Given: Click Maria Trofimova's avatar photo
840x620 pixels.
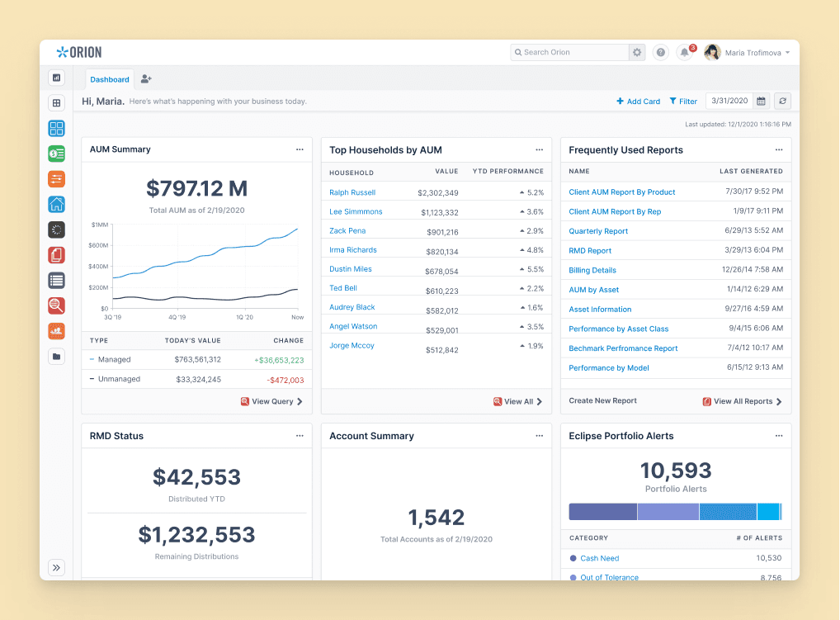Looking at the screenshot, I should click(712, 53).
